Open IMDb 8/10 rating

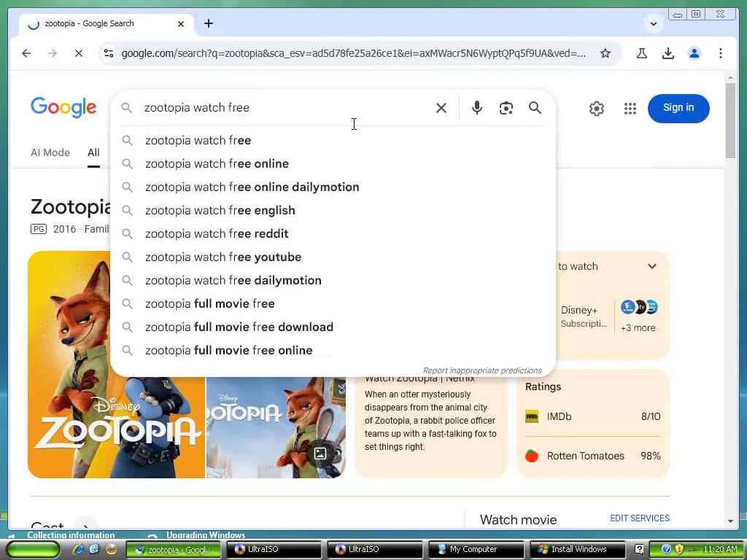pos(592,416)
